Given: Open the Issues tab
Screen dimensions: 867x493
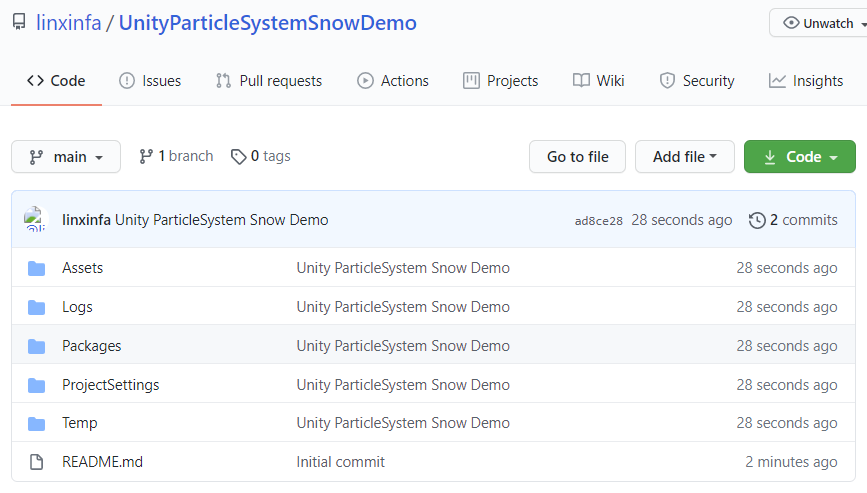Looking at the screenshot, I should [150, 81].
